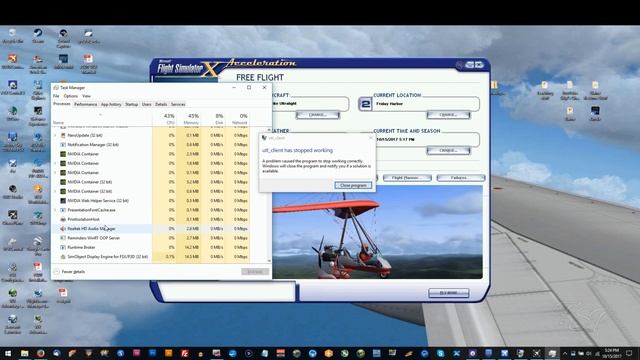640x360 pixels.
Task: Click the Fewer details arrow icon
Action: 57,271
